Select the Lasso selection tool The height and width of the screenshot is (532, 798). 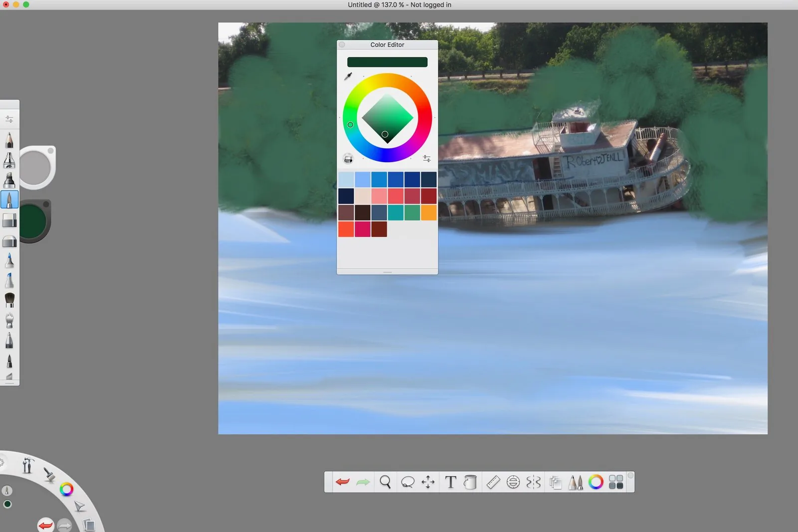(x=407, y=482)
